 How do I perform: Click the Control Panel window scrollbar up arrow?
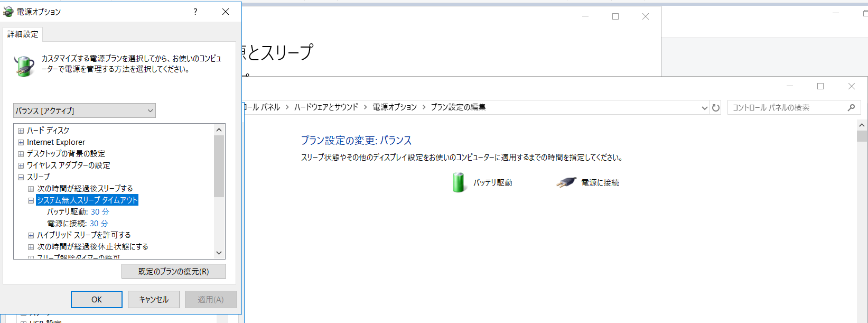pos(862,125)
